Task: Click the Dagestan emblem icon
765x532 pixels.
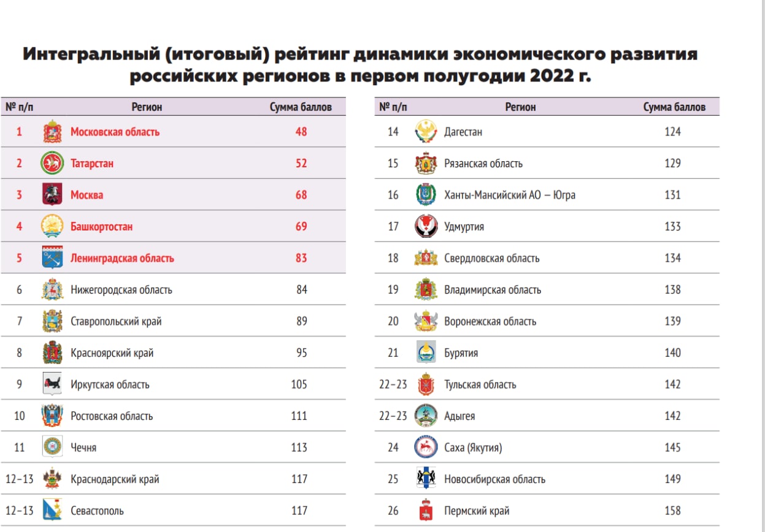Action: (x=426, y=132)
